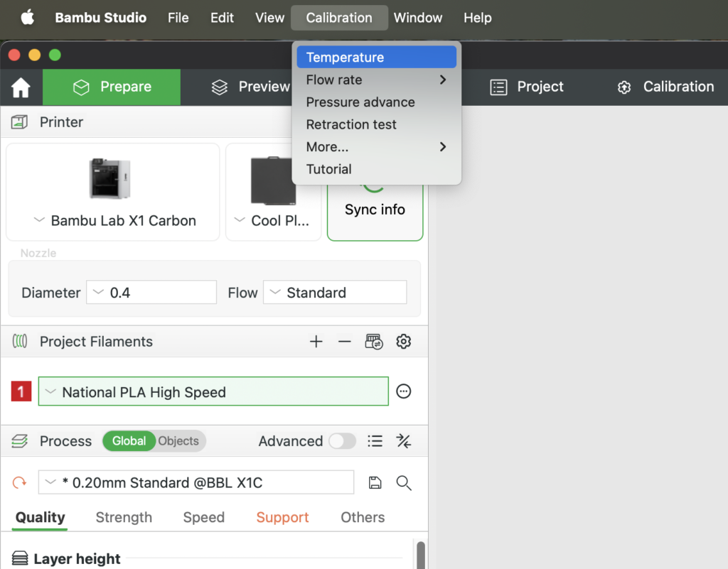Viewport: 728px width, 569px height.
Task: Choose Temperature from the Calibration menu
Action: pyautogui.click(x=377, y=57)
